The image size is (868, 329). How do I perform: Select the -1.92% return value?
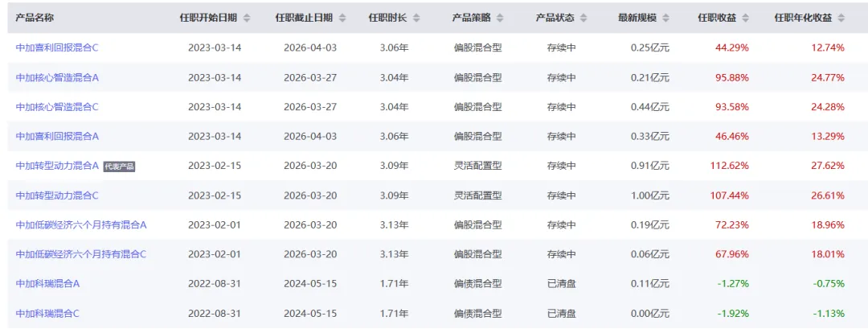(733, 313)
